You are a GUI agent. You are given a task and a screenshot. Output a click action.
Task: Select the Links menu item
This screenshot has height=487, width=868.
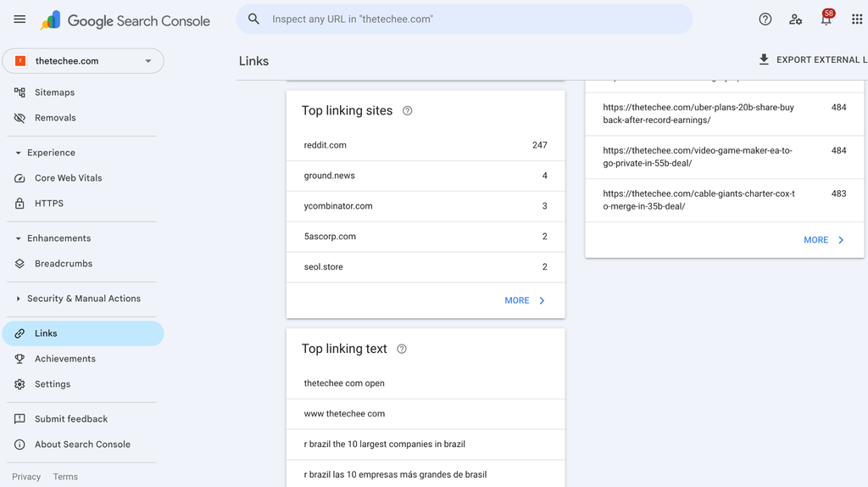83,333
